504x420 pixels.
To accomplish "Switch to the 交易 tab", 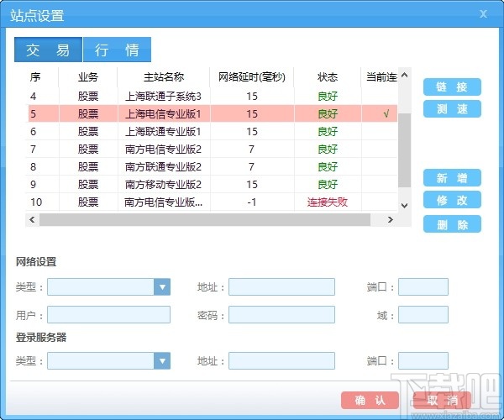I will click(48, 50).
